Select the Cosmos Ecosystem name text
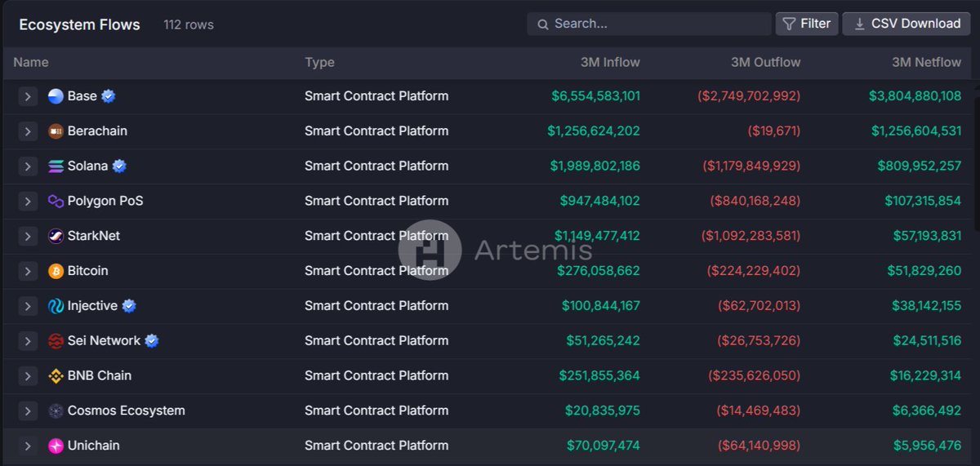This screenshot has height=466, width=980. point(127,411)
